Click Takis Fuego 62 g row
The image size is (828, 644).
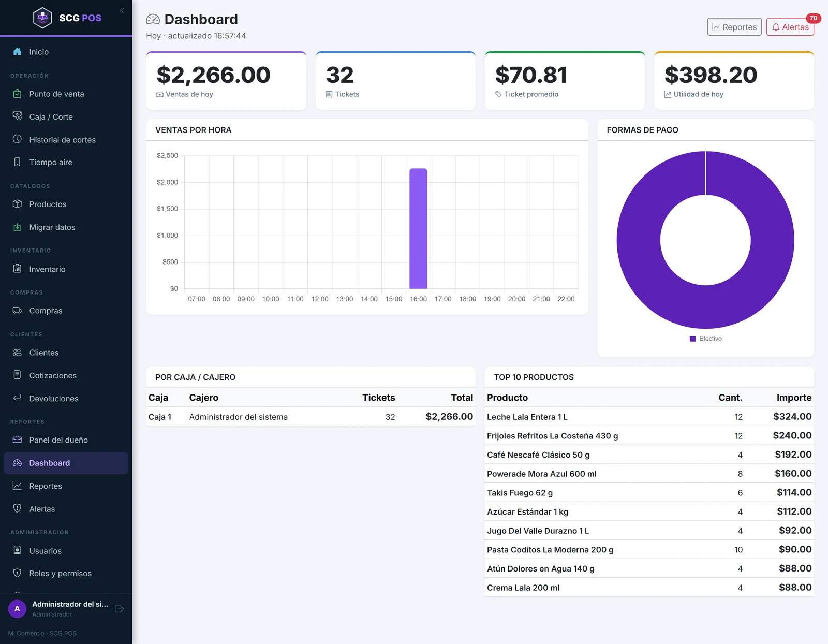coord(649,493)
